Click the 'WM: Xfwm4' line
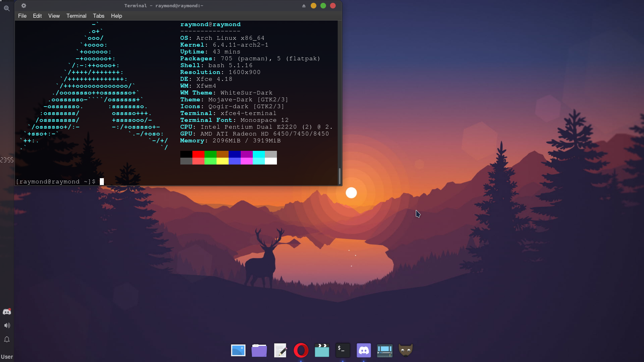This screenshot has width=644, height=362. (198, 86)
